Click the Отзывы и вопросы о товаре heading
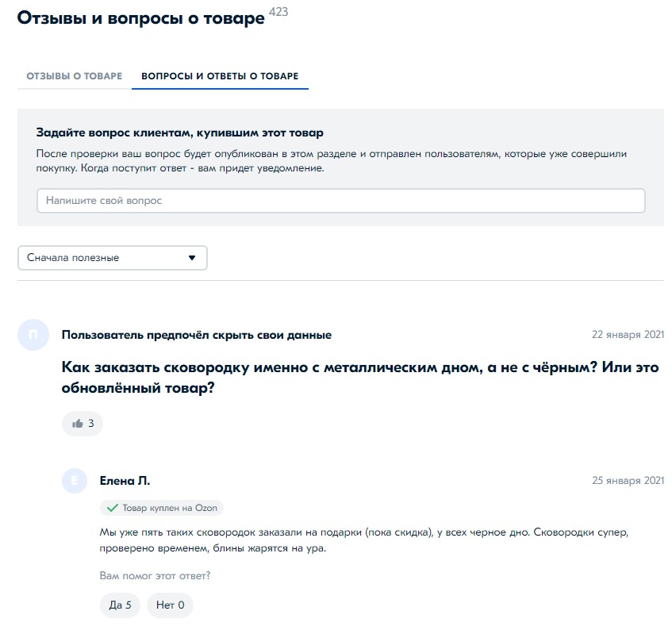 [x=141, y=18]
